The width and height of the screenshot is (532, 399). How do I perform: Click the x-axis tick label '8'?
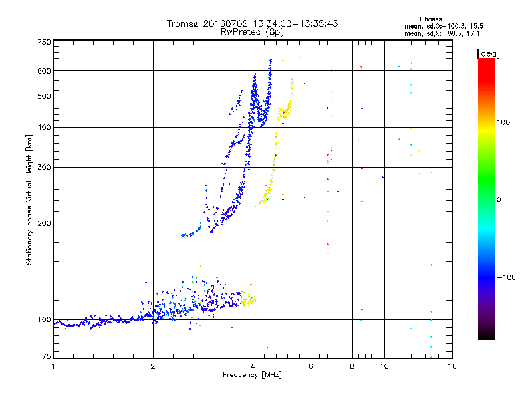(x=352, y=366)
